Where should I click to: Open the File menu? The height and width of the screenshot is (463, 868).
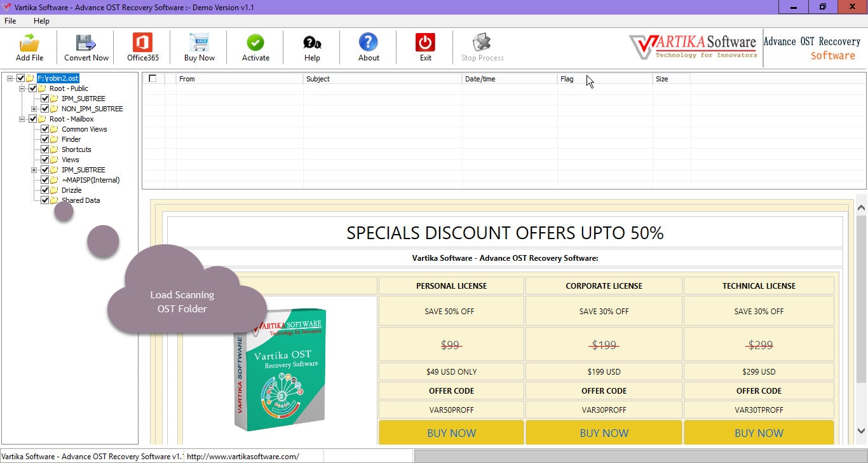[10, 21]
